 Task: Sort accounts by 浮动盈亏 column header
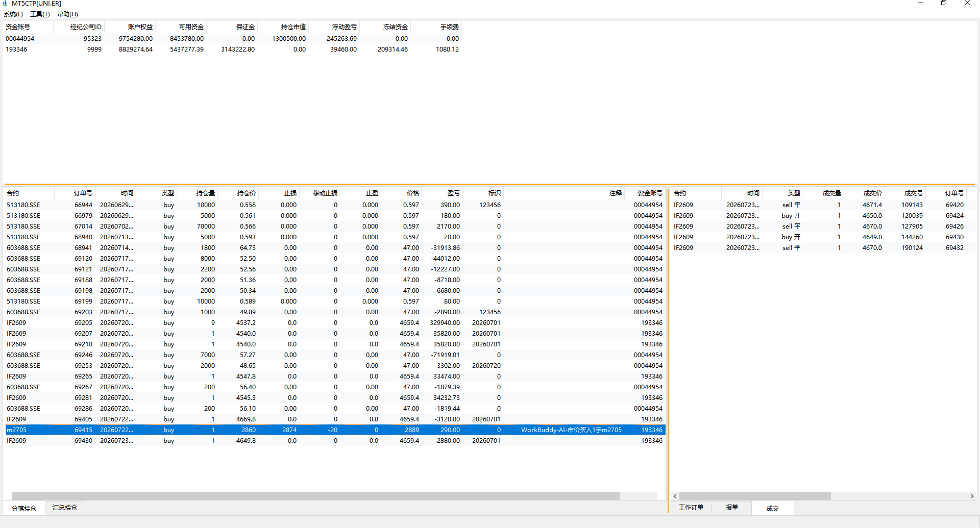click(x=334, y=27)
